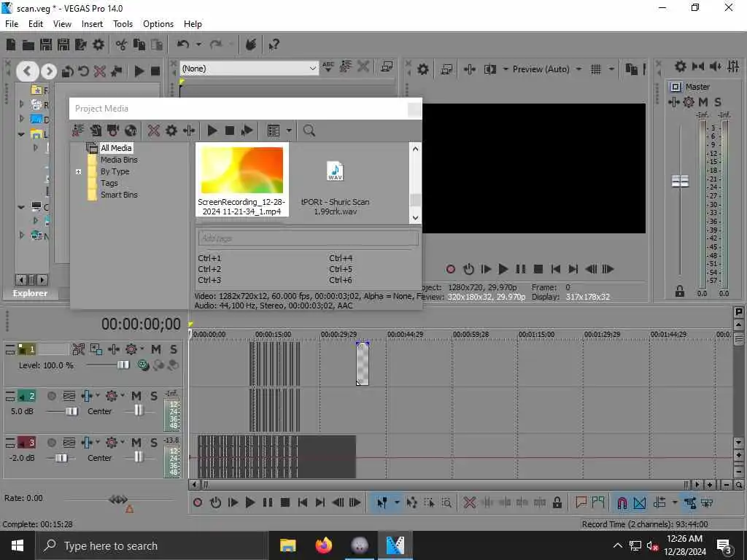
Task: Open track 1 more options gear dropdown
Action: (142, 349)
